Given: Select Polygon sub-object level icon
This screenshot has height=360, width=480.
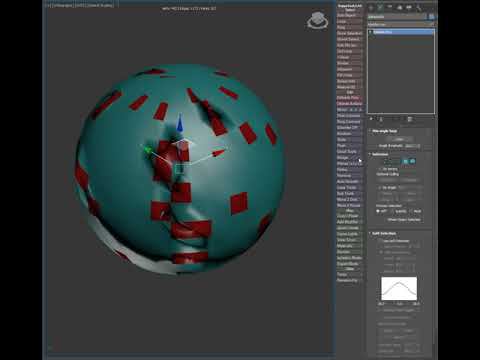Looking at the screenshot, I should (x=405, y=161).
